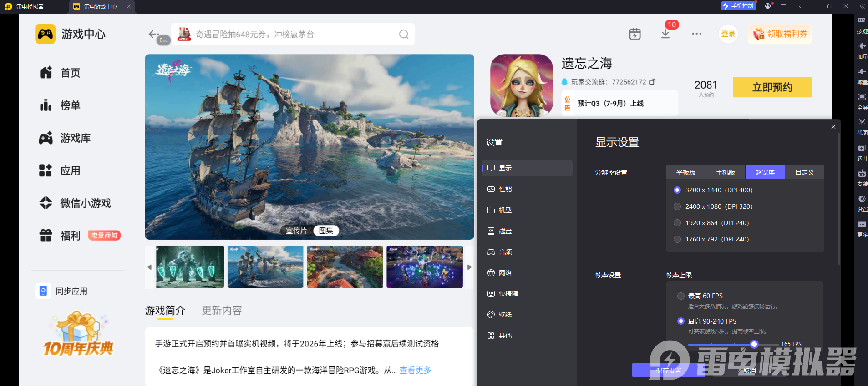The width and height of the screenshot is (868, 386).
Task: Click the 游戏中心 logo icon
Action: 46,34
